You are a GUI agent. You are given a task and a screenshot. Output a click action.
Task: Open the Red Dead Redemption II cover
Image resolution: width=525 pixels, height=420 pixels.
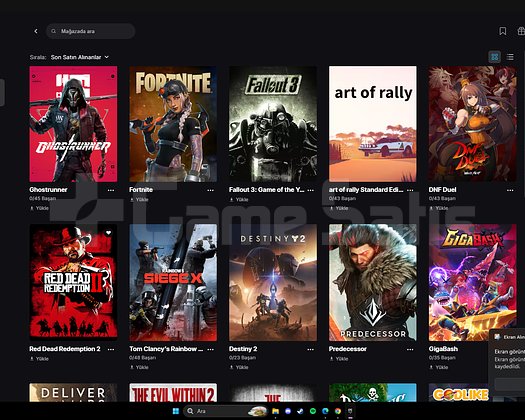point(73,282)
